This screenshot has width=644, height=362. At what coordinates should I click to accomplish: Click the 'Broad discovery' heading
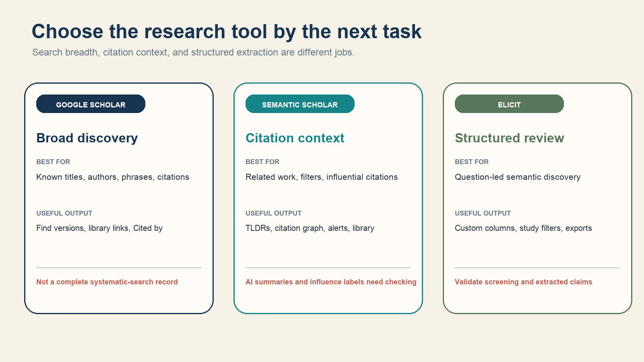coord(87,138)
